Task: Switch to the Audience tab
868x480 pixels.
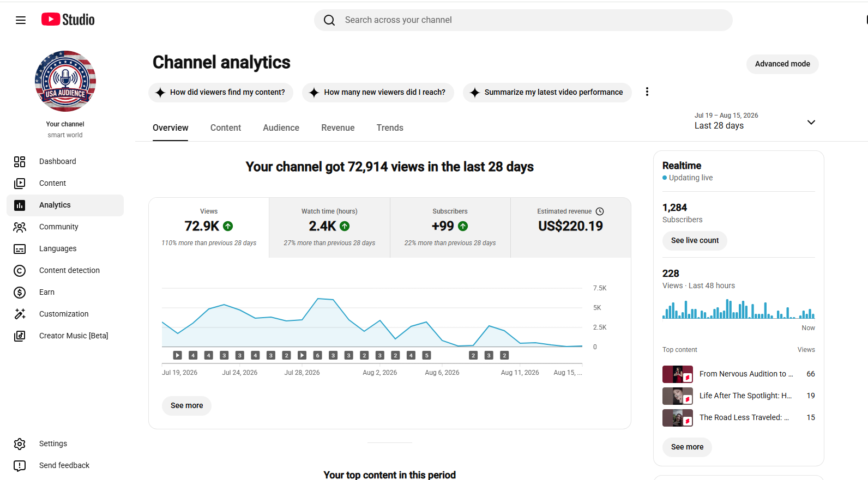Action: pyautogui.click(x=281, y=127)
